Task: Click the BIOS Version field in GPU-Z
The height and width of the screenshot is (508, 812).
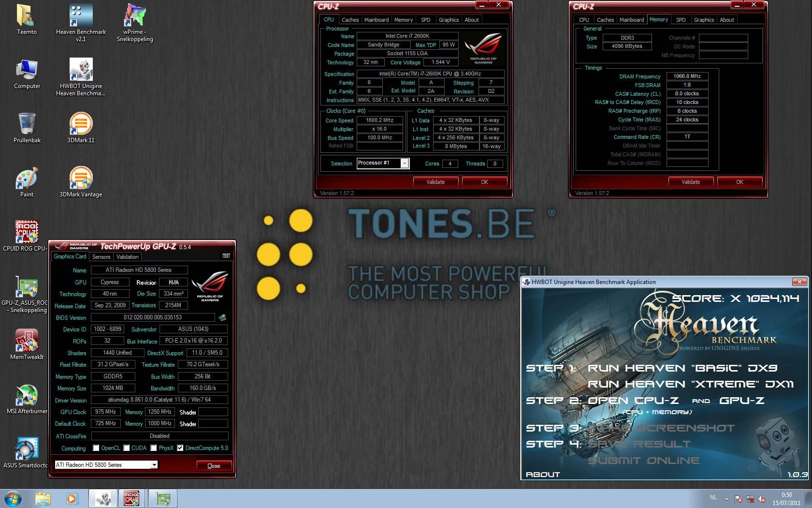Action: [153, 317]
